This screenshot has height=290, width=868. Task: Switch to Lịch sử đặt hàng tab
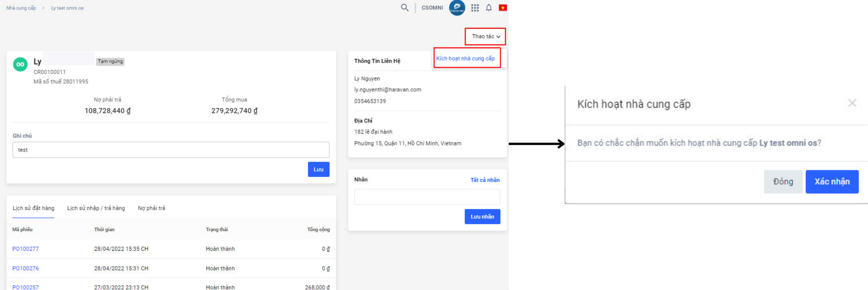tap(33, 208)
